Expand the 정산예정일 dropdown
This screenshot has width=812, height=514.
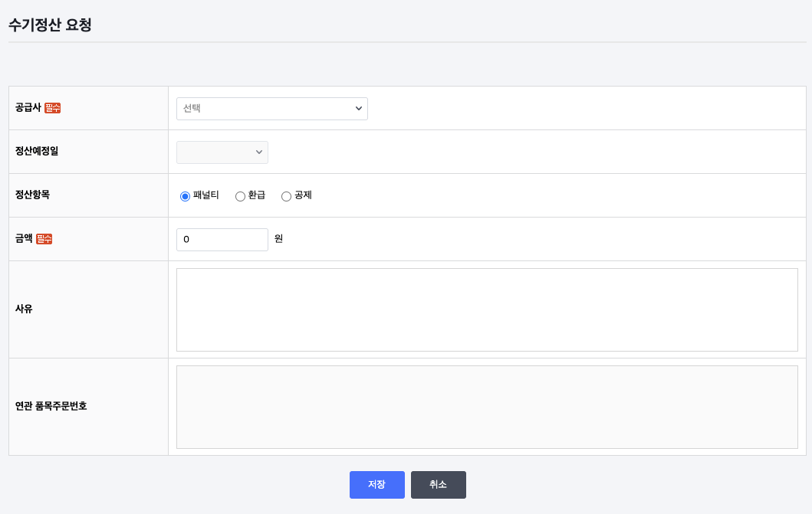coord(222,152)
